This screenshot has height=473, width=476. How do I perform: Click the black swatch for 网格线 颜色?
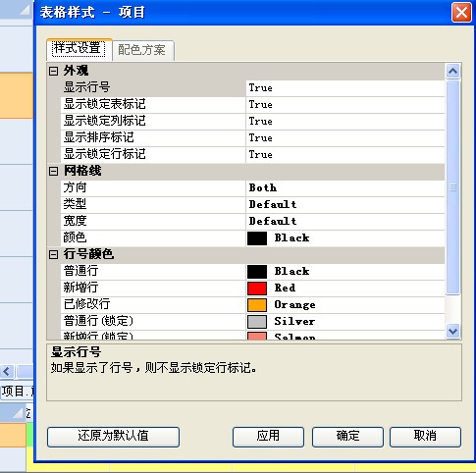tap(257, 238)
